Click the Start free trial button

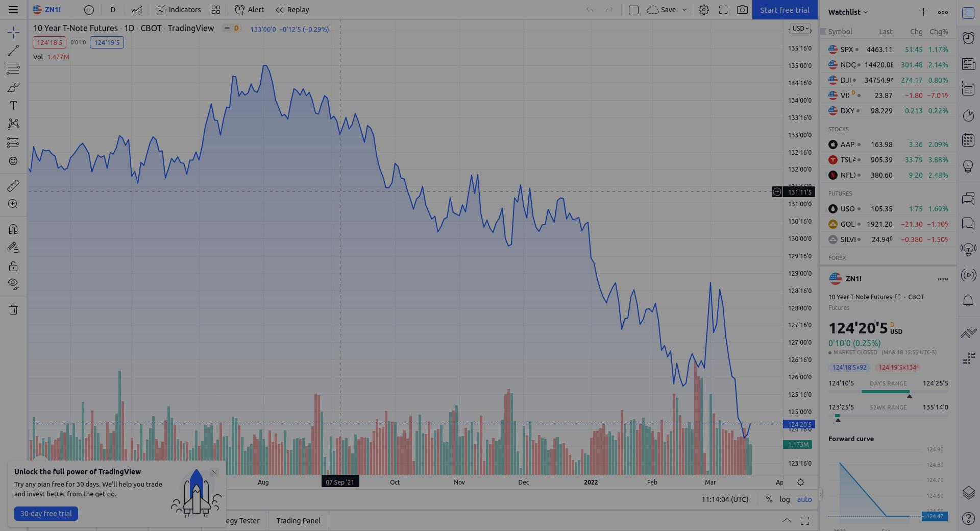[785, 10]
